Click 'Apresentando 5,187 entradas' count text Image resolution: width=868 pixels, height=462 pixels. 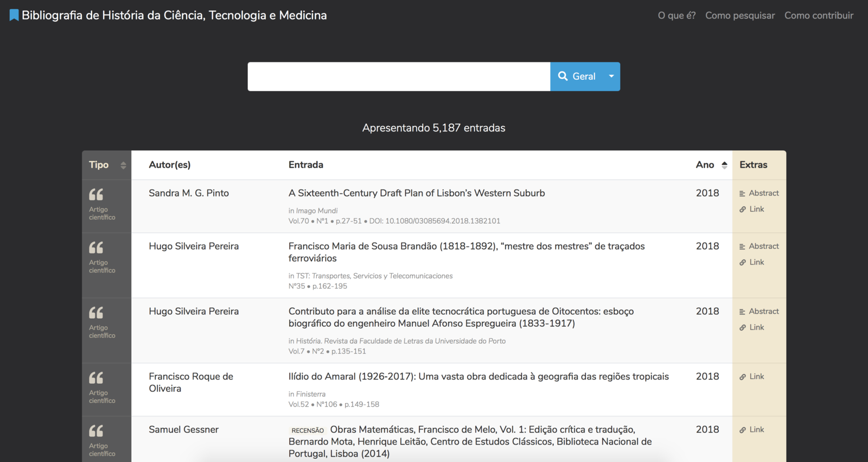point(434,128)
